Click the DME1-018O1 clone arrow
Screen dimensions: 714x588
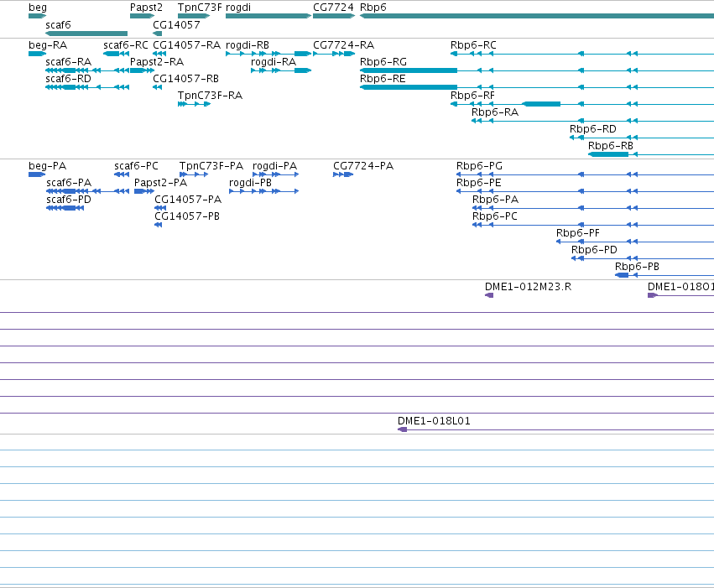[x=653, y=295]
